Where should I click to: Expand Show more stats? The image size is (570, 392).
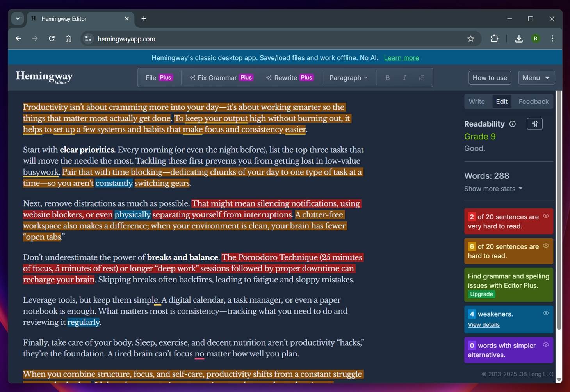493,189
